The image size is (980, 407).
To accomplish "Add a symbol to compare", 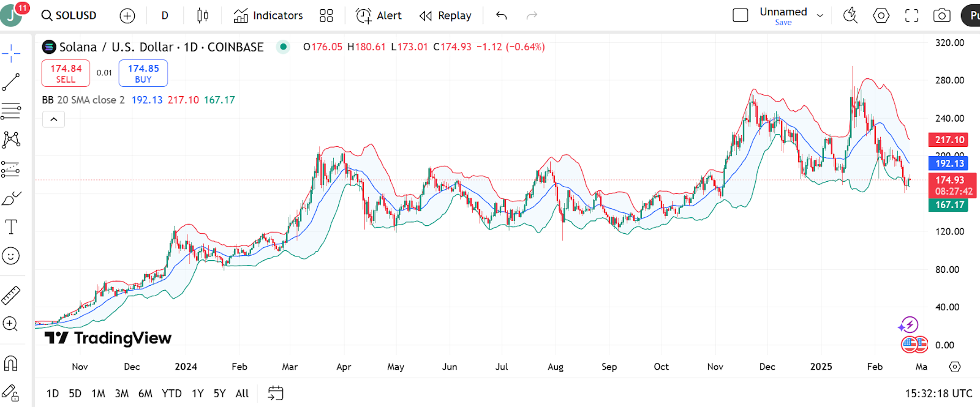I will pos(127,15).
